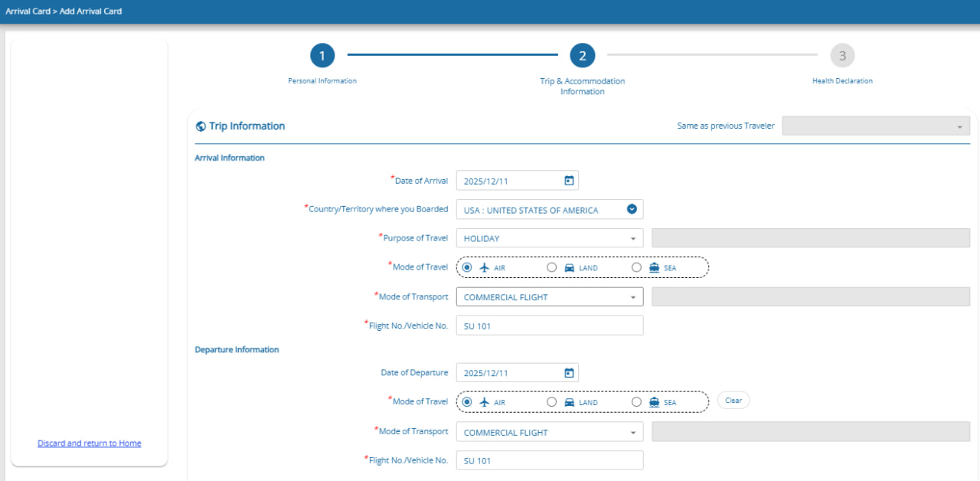This screenshot has width=980, height=481.
Task: Expand the arrival Mode of Transport dropdown
Action: (632, 297)
